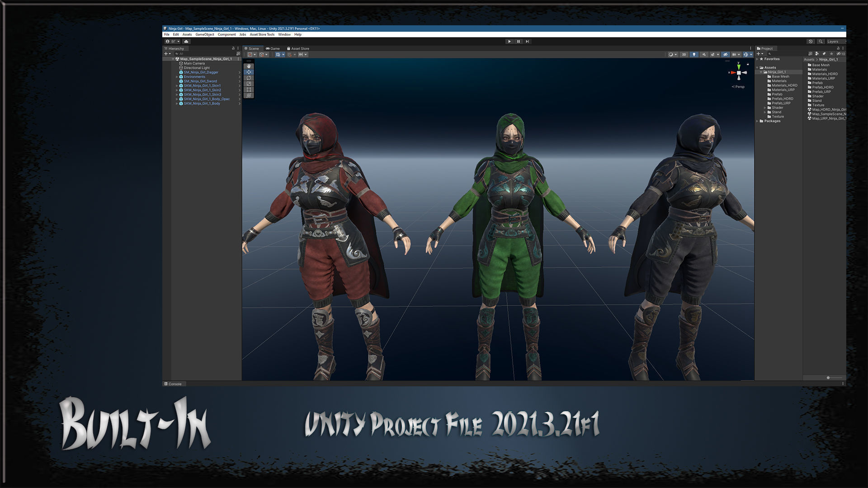Click the Project search by label icon
868x488 pixels.
coord(824,54)
